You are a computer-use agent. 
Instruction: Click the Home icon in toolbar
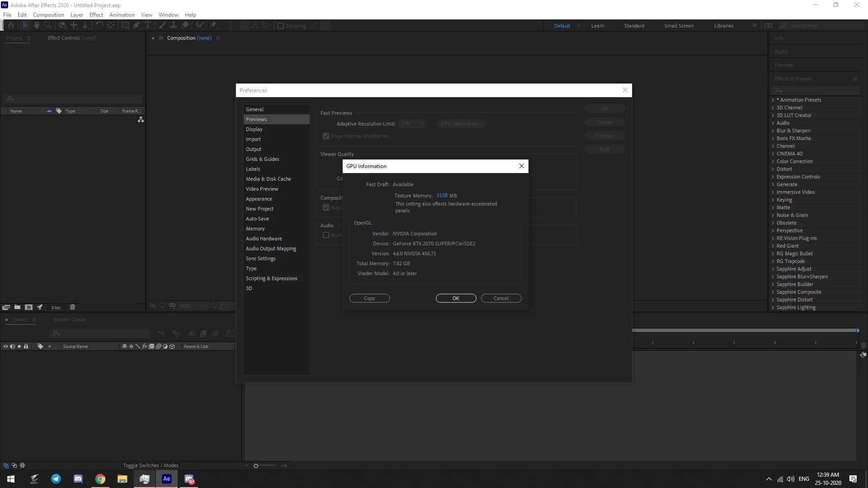tap(11, 25)
